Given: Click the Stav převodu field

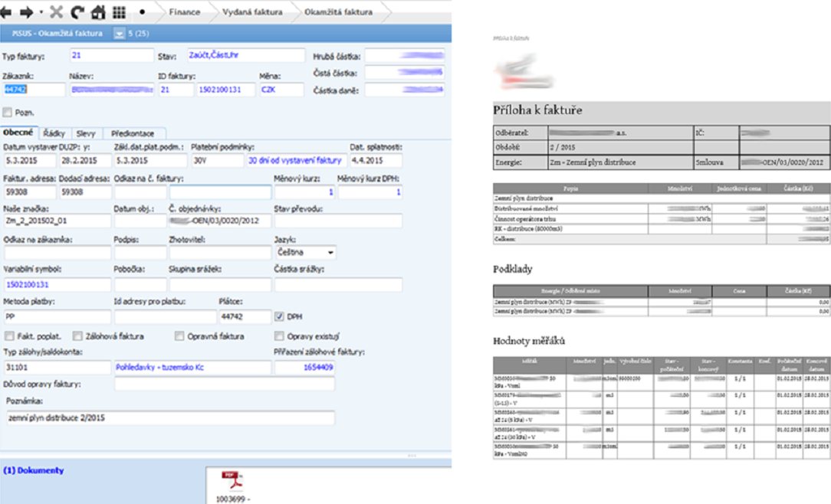Looking at the screenshot, I should point(338,221).
